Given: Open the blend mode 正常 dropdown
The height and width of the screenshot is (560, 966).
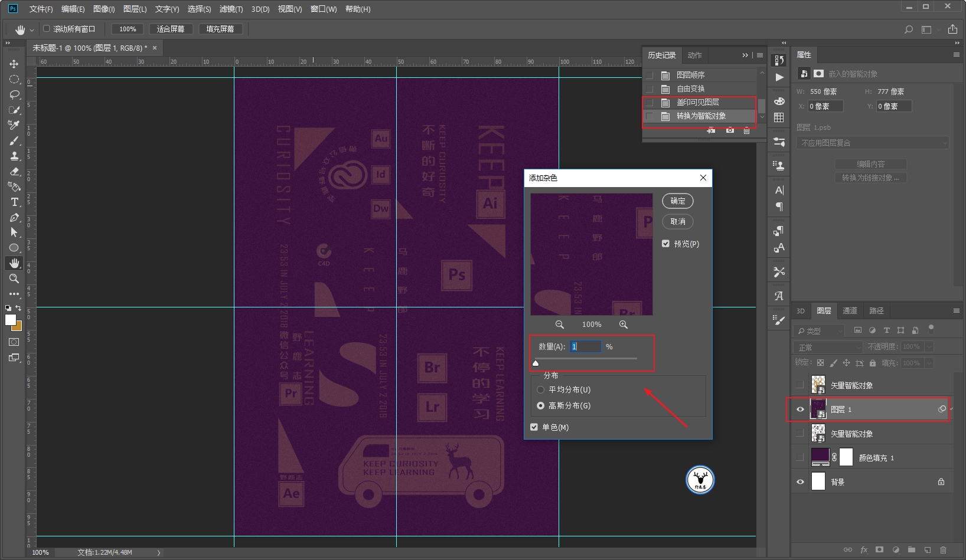Looking at the screenshot, I should 829,347.
